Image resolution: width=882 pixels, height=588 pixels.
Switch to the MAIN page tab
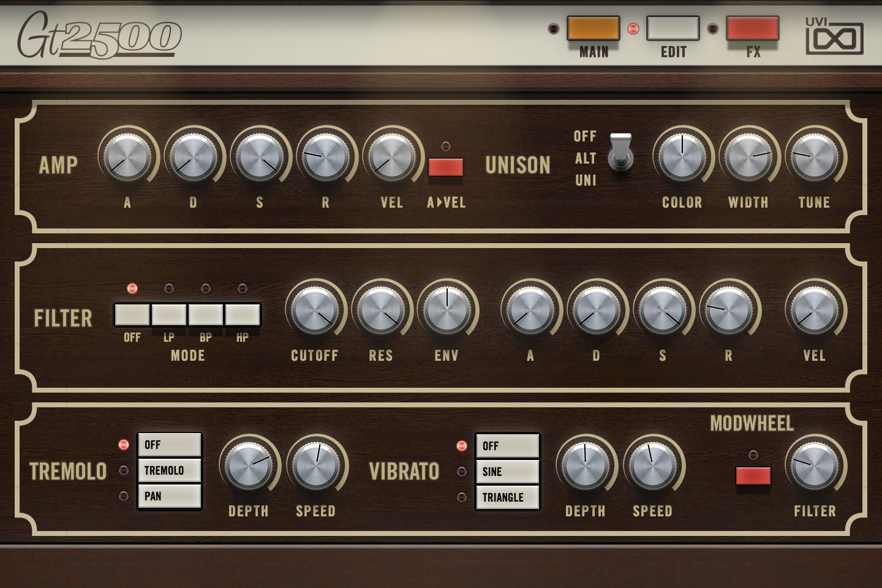(593, 29)
